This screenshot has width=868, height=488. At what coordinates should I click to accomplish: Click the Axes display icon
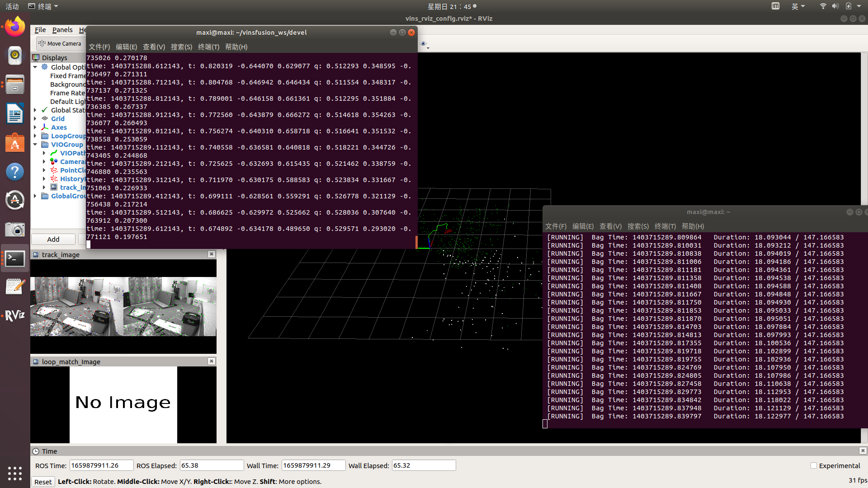click(45, 127)
